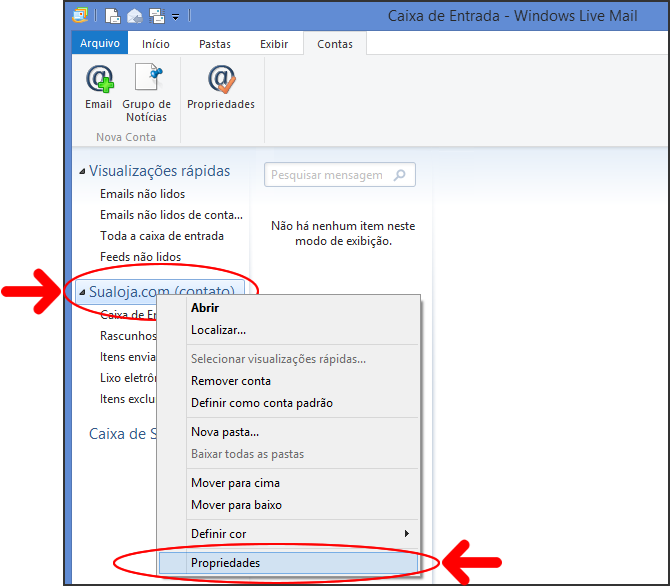Select the Sualoja.com (contato) account
This screenshot has width=670, height=586.
(x=160, y=292)
